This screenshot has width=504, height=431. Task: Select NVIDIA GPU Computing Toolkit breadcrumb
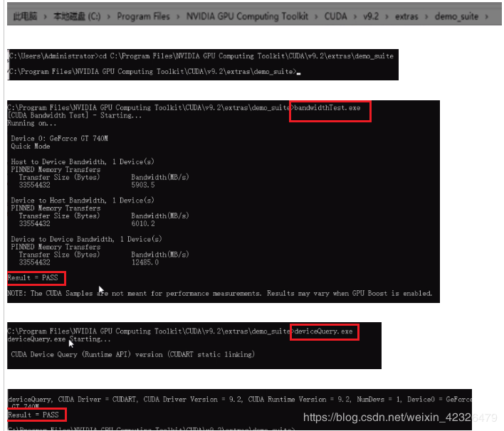point(247,16)
